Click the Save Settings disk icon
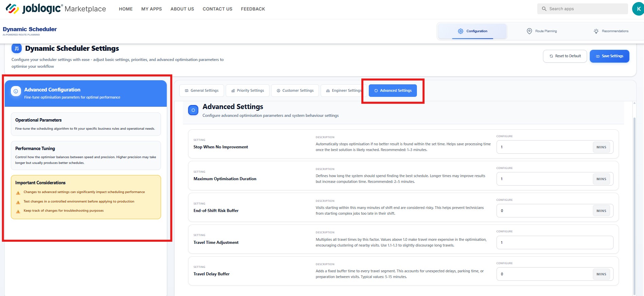 (x=598, y=56)
